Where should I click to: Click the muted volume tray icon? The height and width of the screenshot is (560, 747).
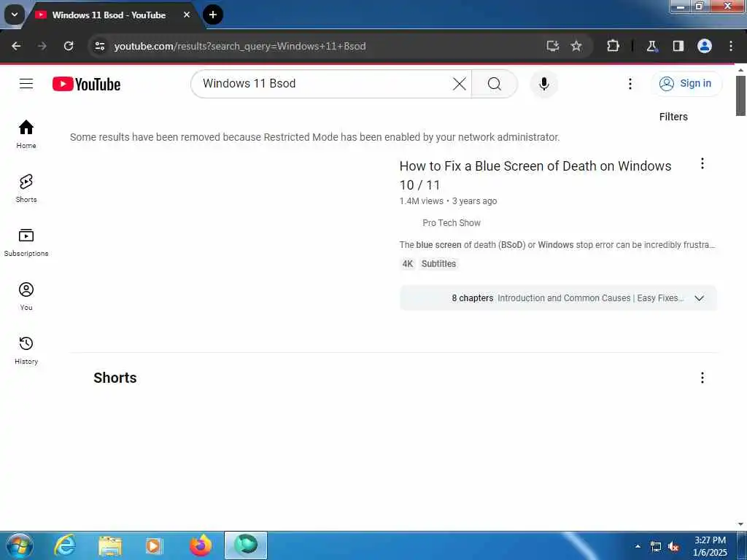673,547
